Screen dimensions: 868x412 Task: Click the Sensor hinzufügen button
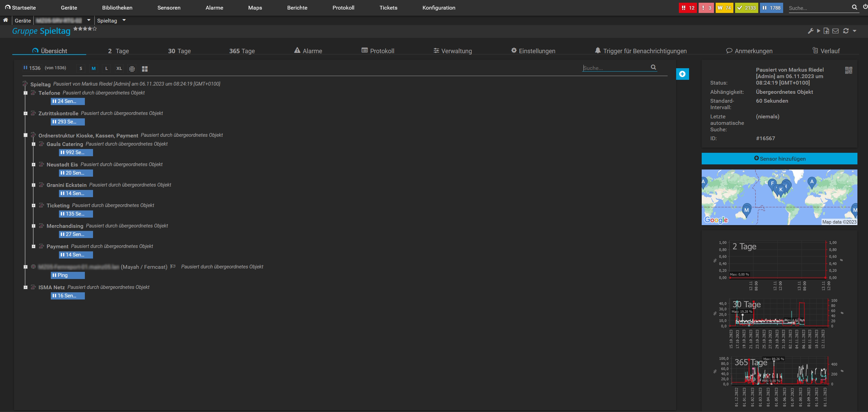point(779,159)
